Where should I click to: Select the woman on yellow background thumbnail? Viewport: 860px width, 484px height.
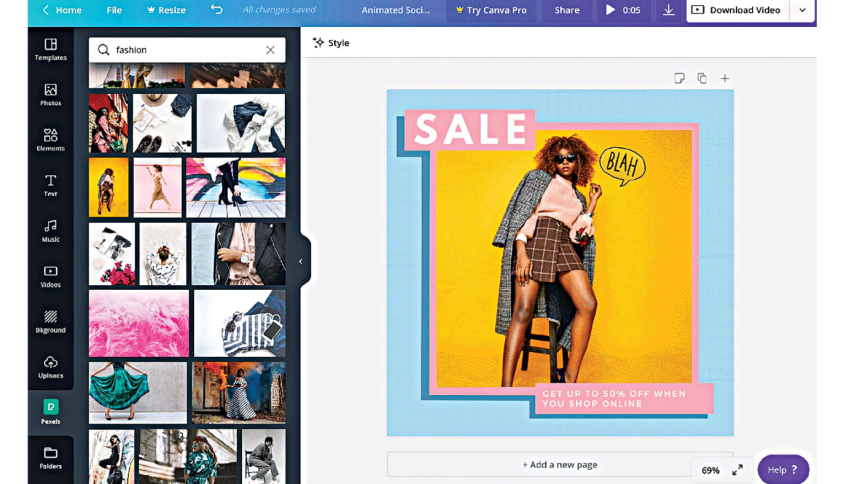click(109, 188)
